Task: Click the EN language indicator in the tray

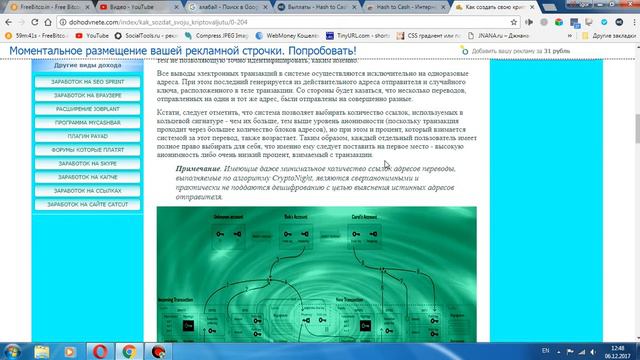Action: point(545,351)
